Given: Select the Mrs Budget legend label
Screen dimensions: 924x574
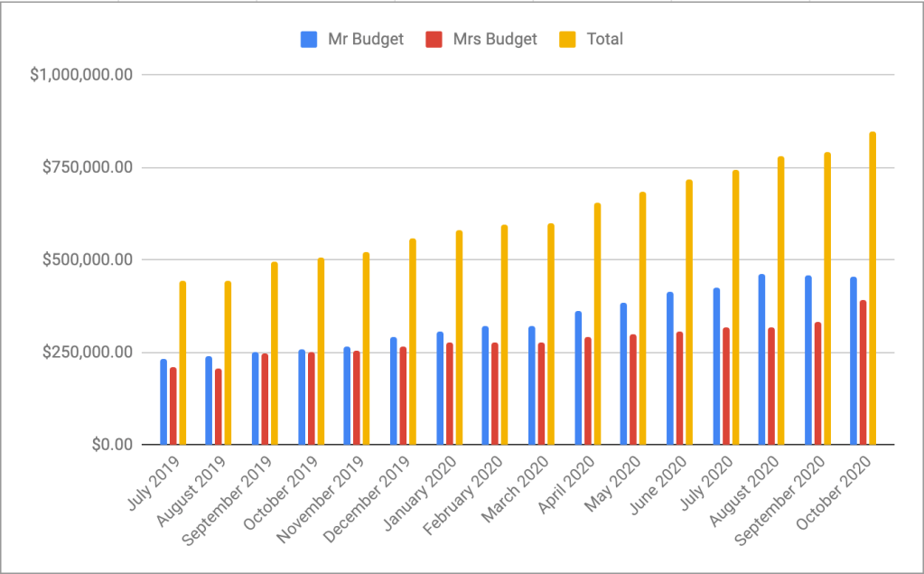Looking at the screenshot, I should click(x=496, y=40).
